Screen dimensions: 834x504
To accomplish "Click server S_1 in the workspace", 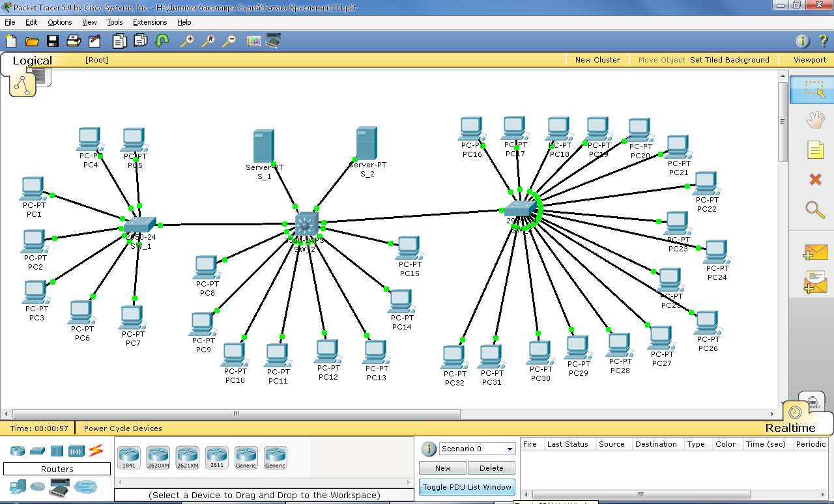I will pos(264,147).
